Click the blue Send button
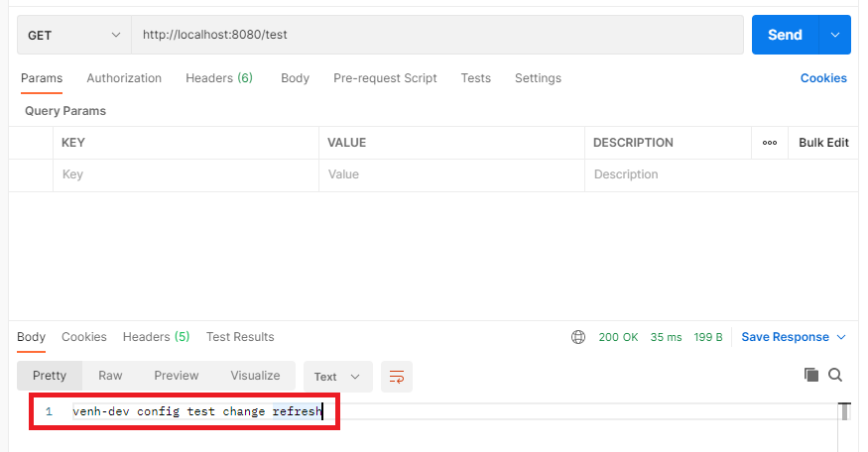The height and width of the screenshot is (452, 868). coord(785,35)
